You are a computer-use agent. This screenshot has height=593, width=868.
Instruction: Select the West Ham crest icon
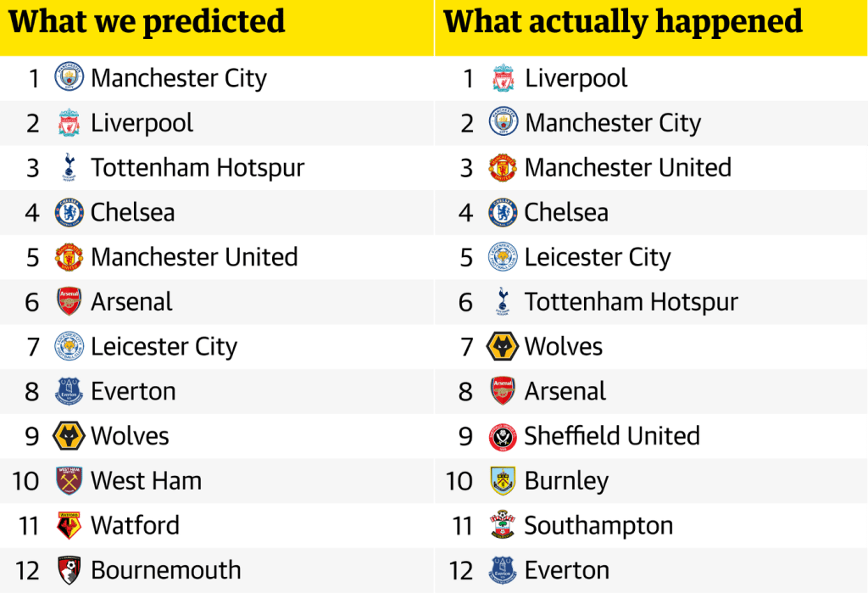(69, 480)
